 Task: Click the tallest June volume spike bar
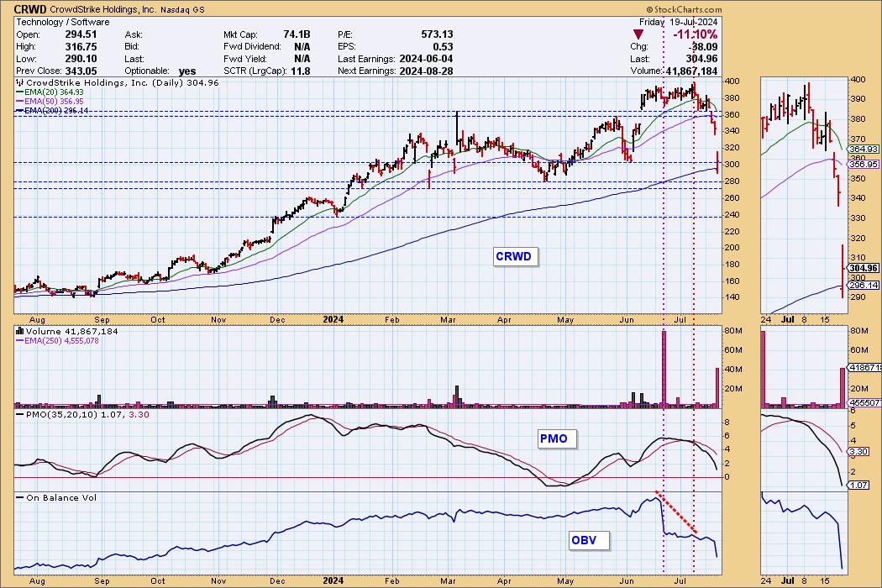pyautogui.click(x=664, y=370)
